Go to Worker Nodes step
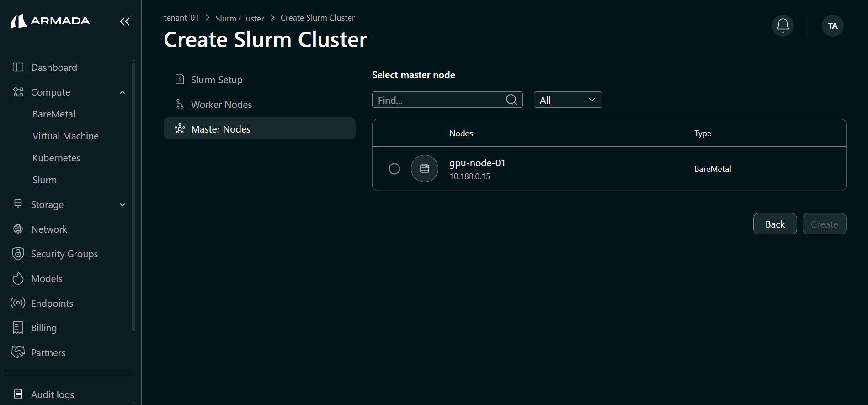This screenshot has height=405, width=868. [x=260, y=104]
